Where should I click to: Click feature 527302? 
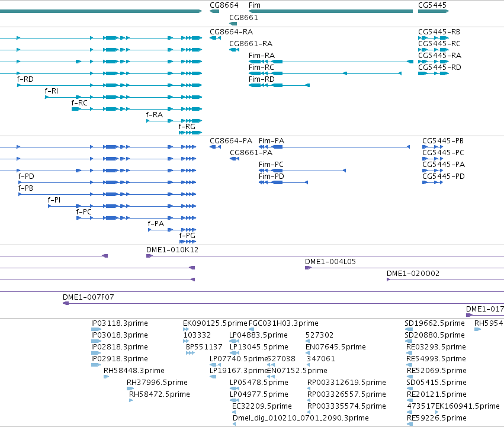[319, 336]
